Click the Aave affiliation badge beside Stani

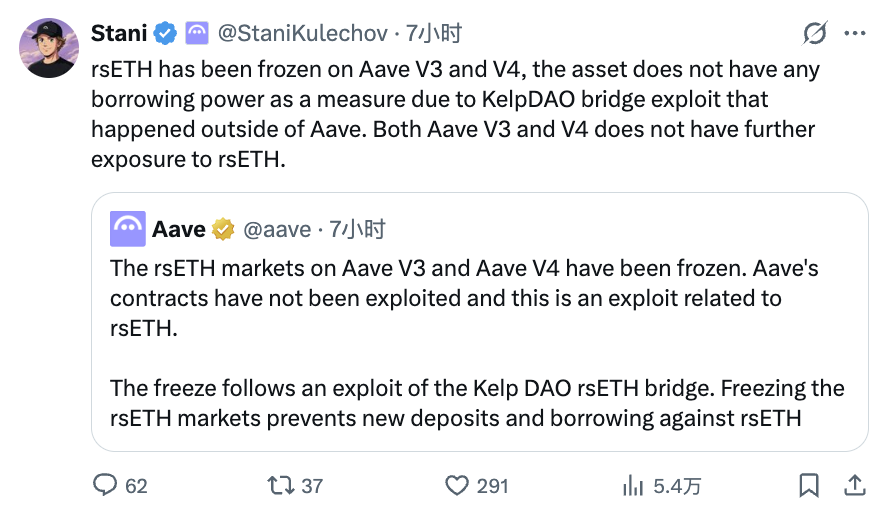click(x=195, y=34)
